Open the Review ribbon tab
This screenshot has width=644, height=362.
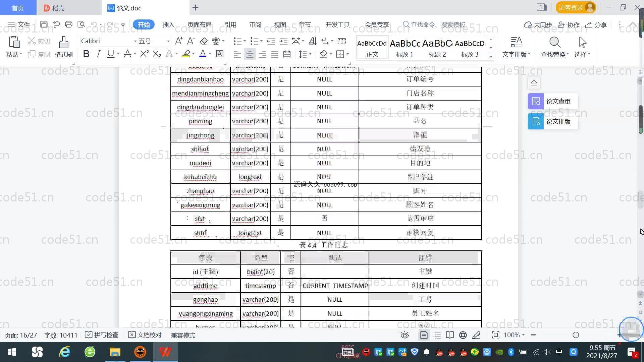point(255,25)
